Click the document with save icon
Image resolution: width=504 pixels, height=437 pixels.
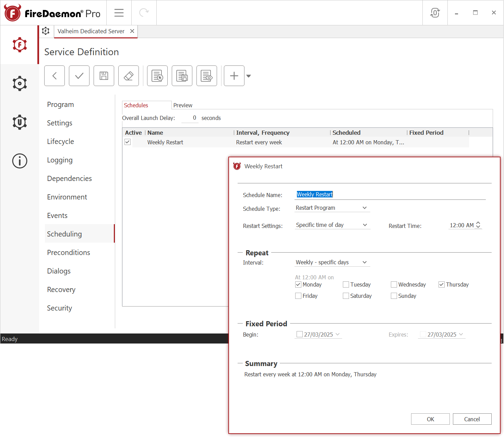click(x=182, y=76)
